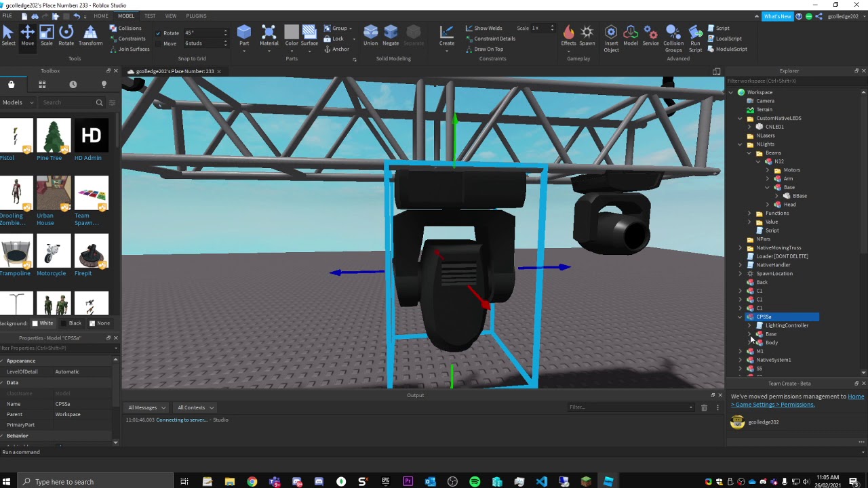The height and width of the screenshot is (488, 868).
Task: Apply the Negate solid modeling tool
Action: tap(391, 35)
